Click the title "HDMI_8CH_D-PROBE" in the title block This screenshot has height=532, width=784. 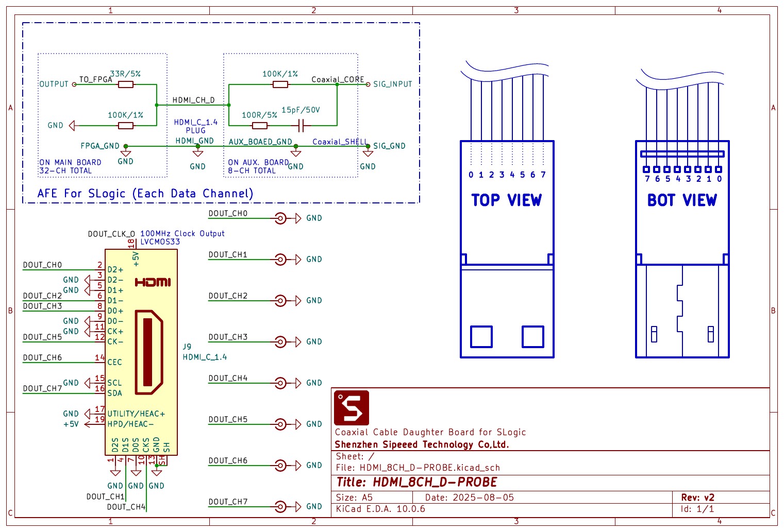point(435,482)
